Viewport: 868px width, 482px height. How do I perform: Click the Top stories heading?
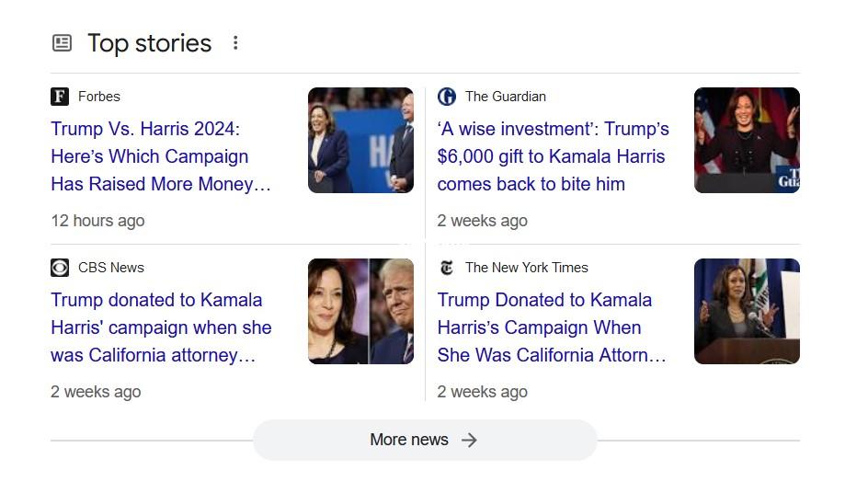pyautogui.click(x=149, y=43)
